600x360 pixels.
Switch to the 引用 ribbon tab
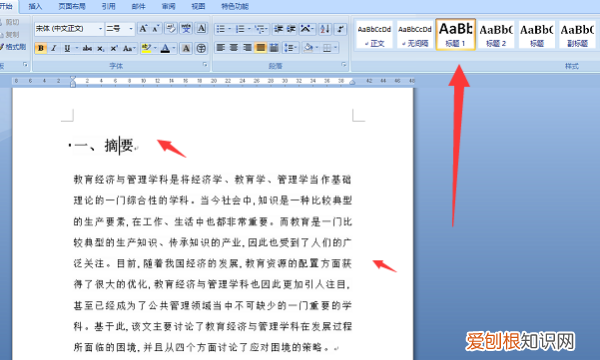[108, 6]
